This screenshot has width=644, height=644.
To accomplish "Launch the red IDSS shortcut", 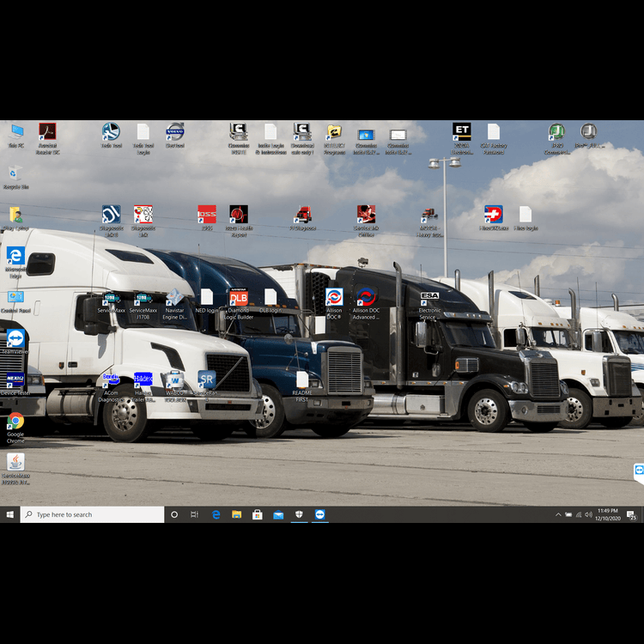I will (x=207, y=218).
